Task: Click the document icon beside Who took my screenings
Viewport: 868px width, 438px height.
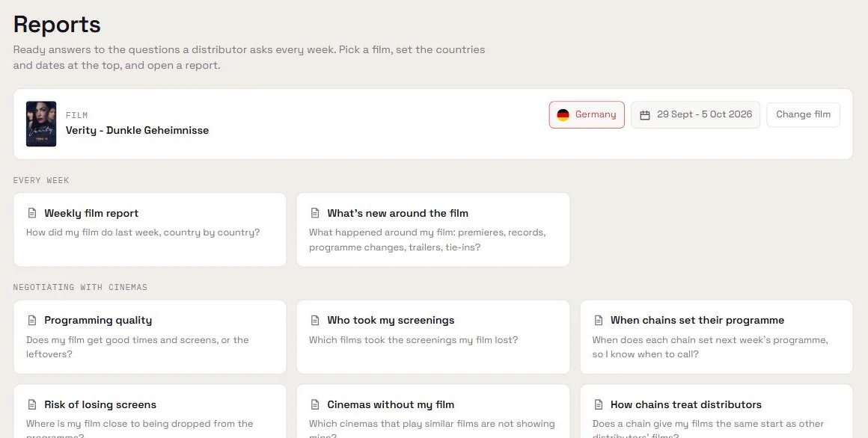Action: coord(315,320)
